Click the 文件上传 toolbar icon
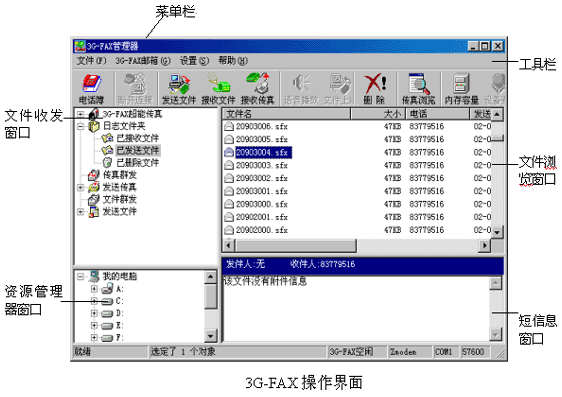This screenshot has width=562, height=397. [x=338, y=89]
